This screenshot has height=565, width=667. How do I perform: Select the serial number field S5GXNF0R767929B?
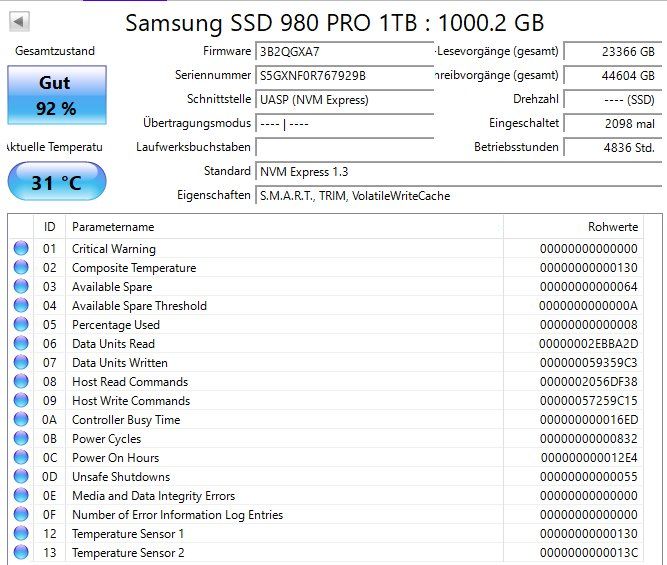345,76
